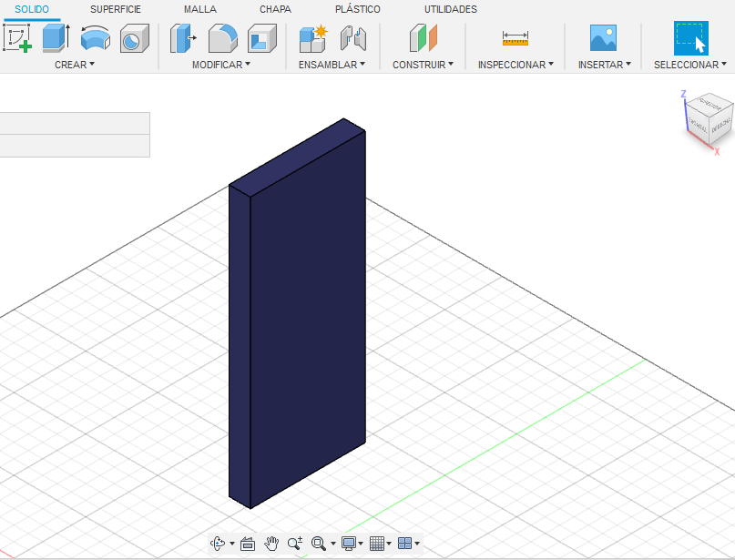The image size is (735, 560).
Task: Select the Fillet tool
Action: pos(222,38)
